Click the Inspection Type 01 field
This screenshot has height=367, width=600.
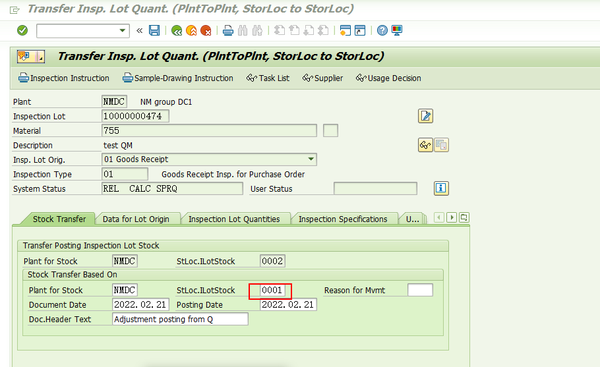point(125,174)
